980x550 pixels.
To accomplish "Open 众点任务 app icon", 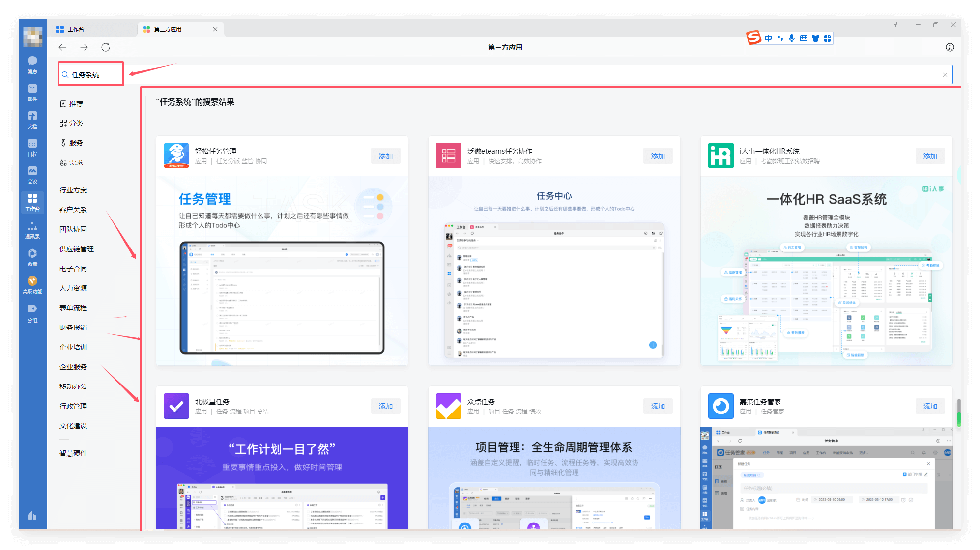I will (449, 406).
